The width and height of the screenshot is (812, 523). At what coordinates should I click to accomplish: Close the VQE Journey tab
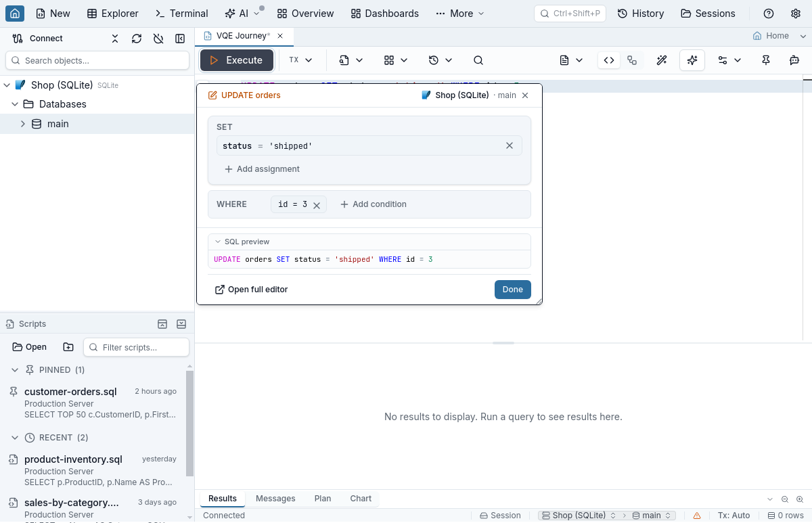[281, 35]
